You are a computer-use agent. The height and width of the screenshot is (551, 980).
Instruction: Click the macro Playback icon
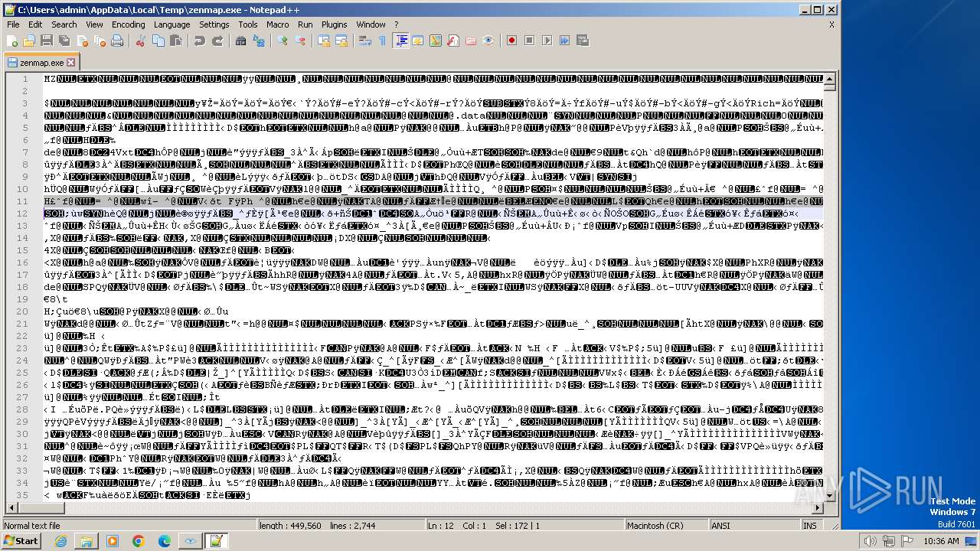(547, 41)
